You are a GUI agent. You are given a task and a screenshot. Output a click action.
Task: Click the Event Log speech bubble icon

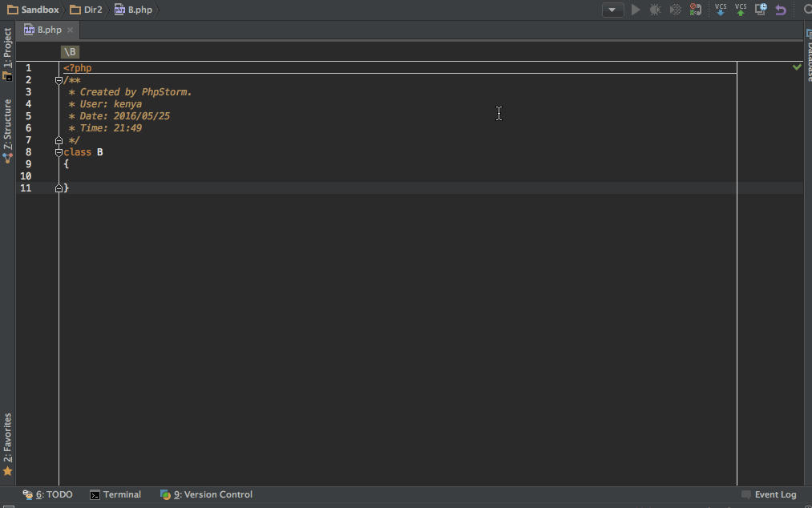click(x=746, y=494)
